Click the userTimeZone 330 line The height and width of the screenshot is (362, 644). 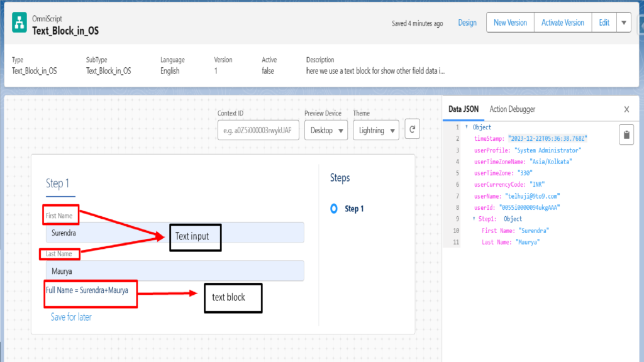[503, 173]
